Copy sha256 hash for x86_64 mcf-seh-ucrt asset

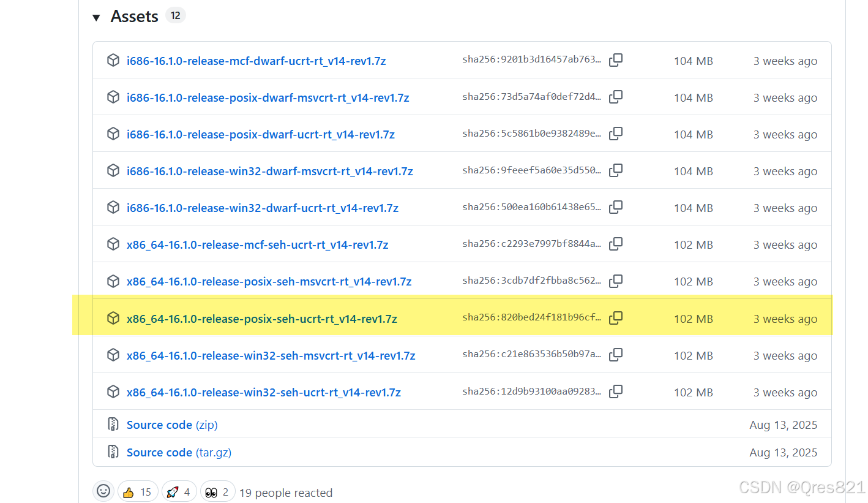[616, 244]
